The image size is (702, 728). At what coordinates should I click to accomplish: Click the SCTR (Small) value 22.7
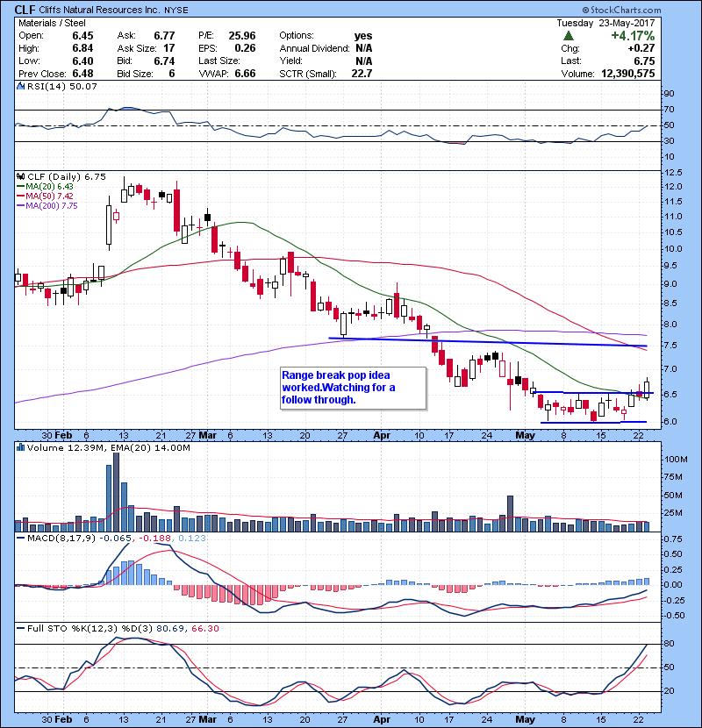click(x=362, y=74)
